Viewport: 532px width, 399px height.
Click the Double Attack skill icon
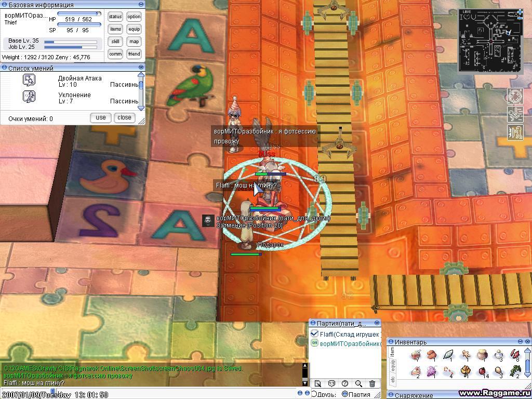(x=29, y=80)
